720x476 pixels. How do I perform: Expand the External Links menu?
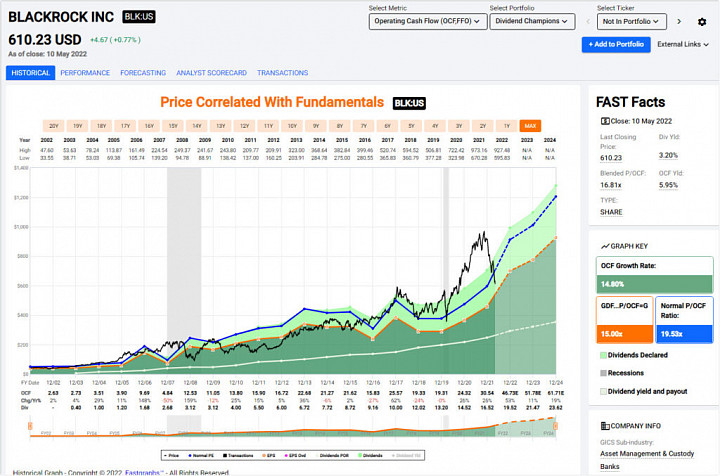coord(683,45)
